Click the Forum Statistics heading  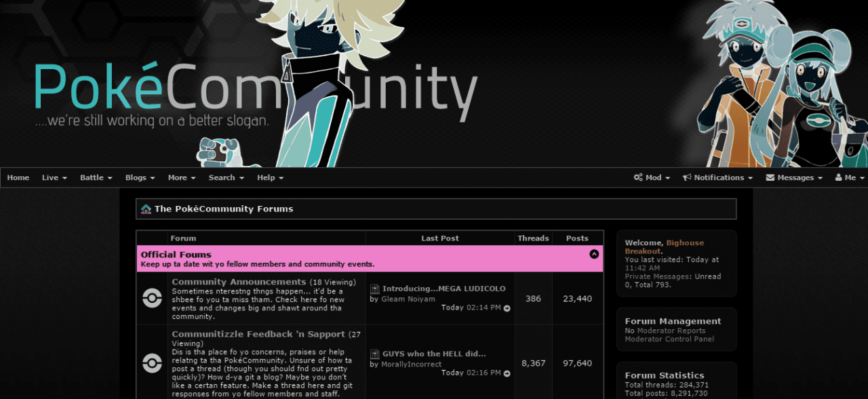[x=665, y=375]
